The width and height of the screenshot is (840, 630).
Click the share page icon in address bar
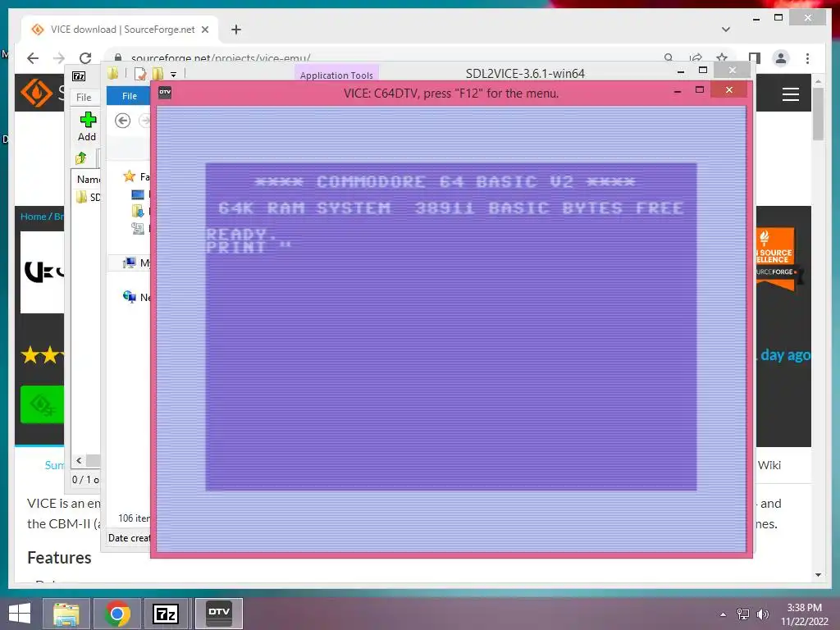(696, 58)
